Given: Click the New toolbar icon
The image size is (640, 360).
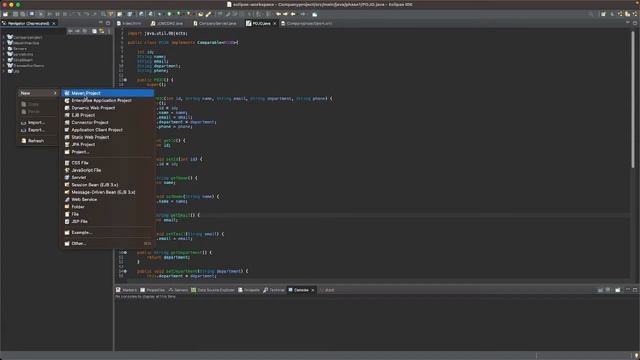Looking at the screenshot, I should (6, 14).
